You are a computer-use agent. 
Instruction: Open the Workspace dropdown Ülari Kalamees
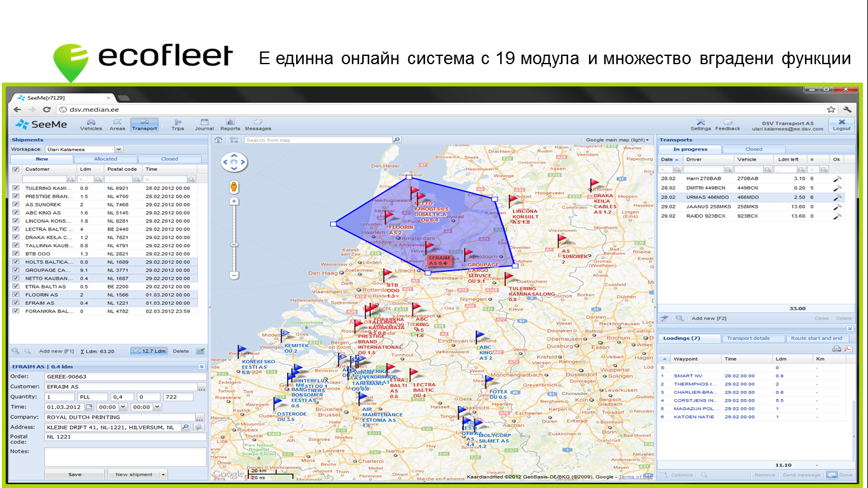[118, 149]
